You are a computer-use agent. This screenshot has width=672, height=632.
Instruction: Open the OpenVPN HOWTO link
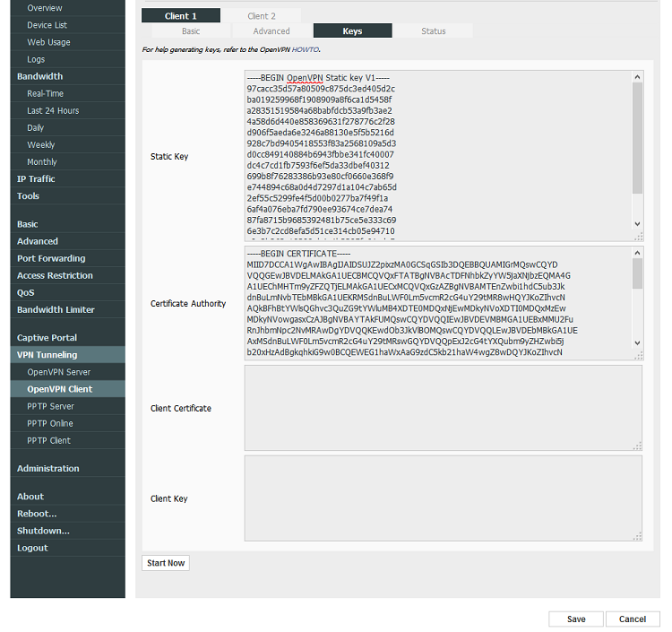[x=306, y=49]
